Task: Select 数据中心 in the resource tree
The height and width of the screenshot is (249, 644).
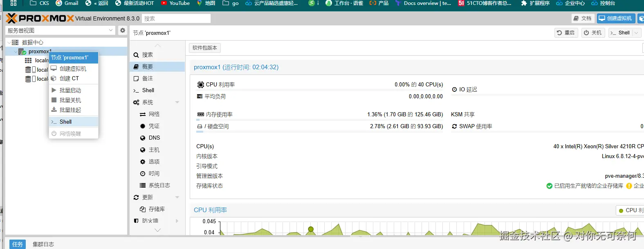Action: pos(32,43)
